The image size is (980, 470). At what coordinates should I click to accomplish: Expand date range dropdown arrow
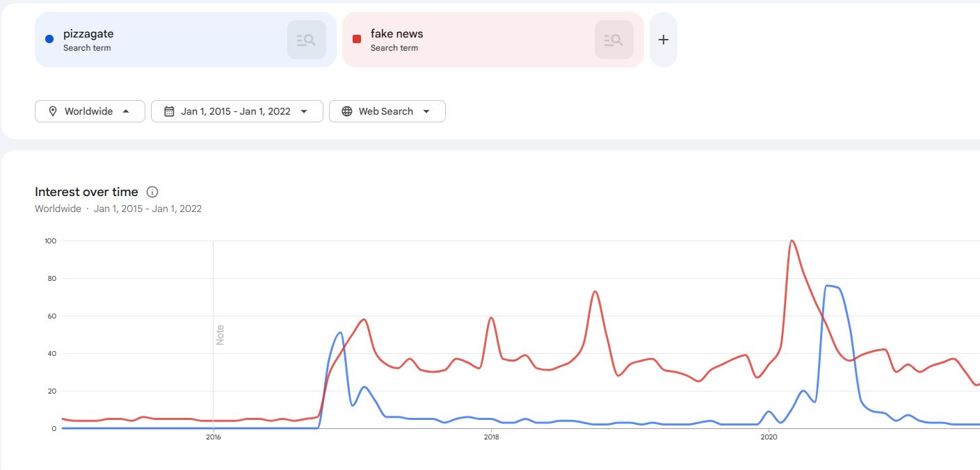pyautogui.click(x=304, y=111)
